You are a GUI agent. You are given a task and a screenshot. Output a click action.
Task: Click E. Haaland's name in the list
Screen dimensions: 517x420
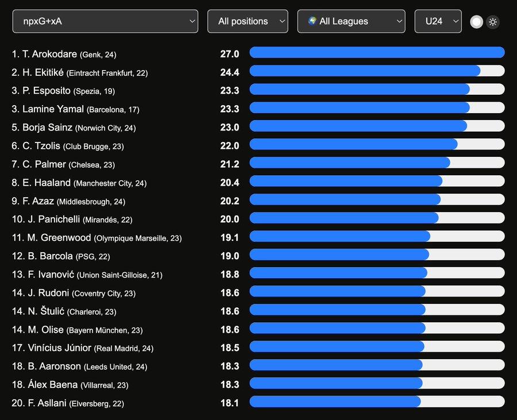click(x=48, y=183)
